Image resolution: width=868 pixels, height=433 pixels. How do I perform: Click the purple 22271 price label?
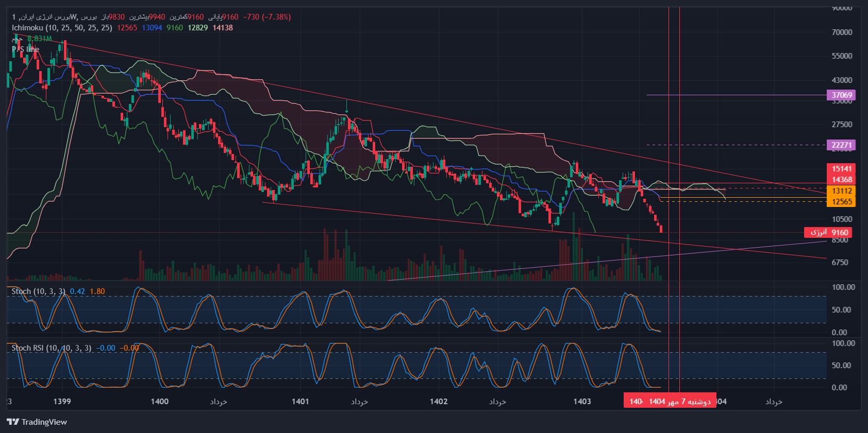(841, 145)
